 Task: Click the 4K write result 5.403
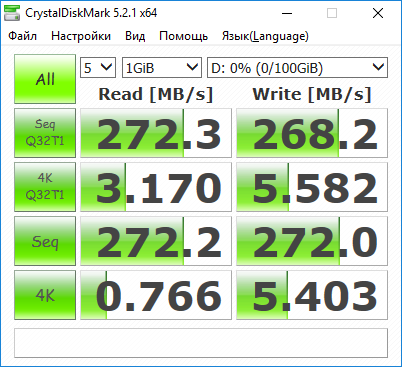pyautogui.click(x=312, y=295)
